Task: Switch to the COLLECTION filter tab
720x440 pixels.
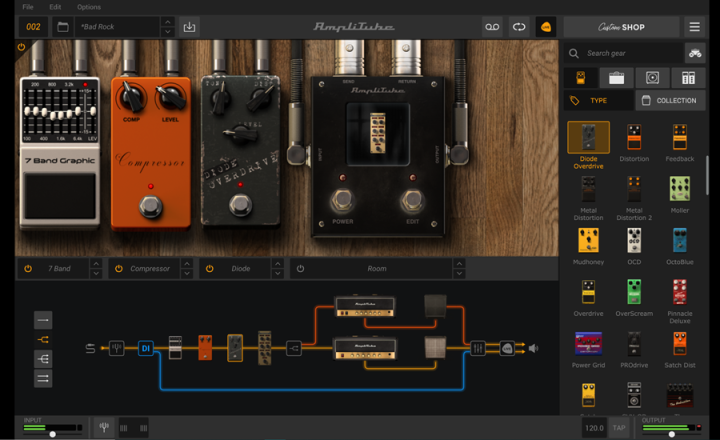Action: [x=670, y=101]
